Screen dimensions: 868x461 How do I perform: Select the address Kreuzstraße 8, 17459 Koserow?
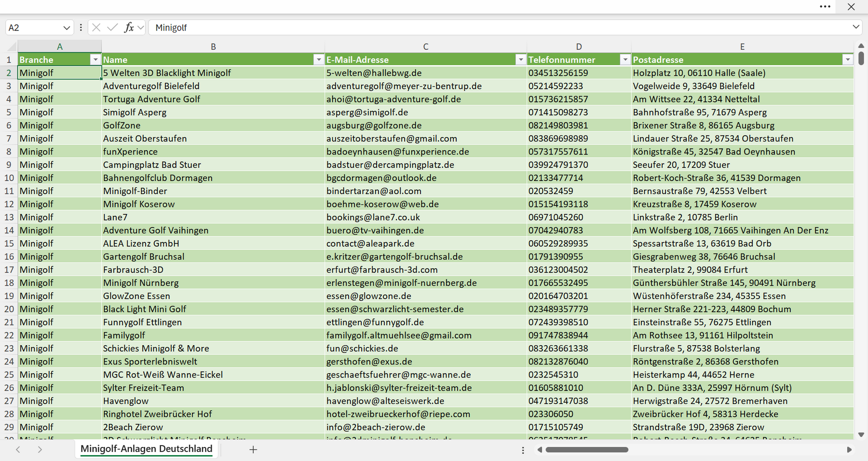point(742,204)
